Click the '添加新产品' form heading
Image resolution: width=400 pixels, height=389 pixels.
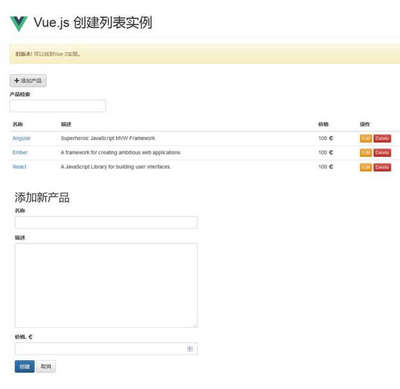pos(42,197)
